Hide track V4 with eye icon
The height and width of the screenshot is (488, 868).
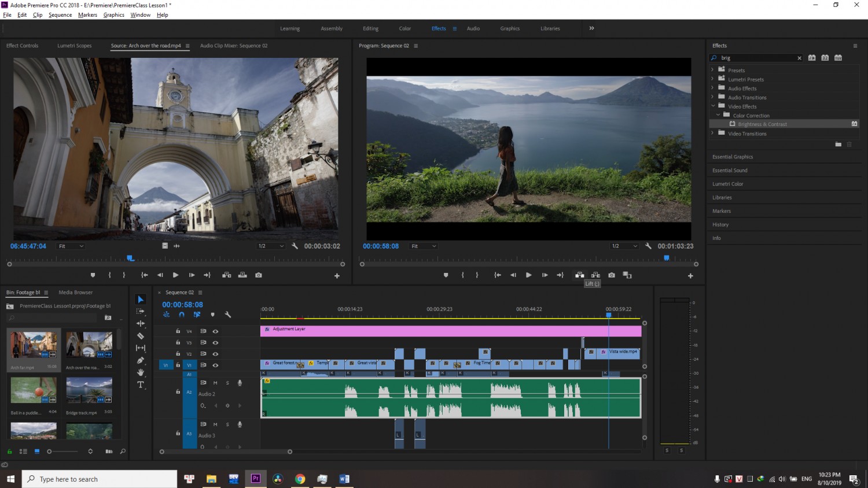(x=215, y=331)
